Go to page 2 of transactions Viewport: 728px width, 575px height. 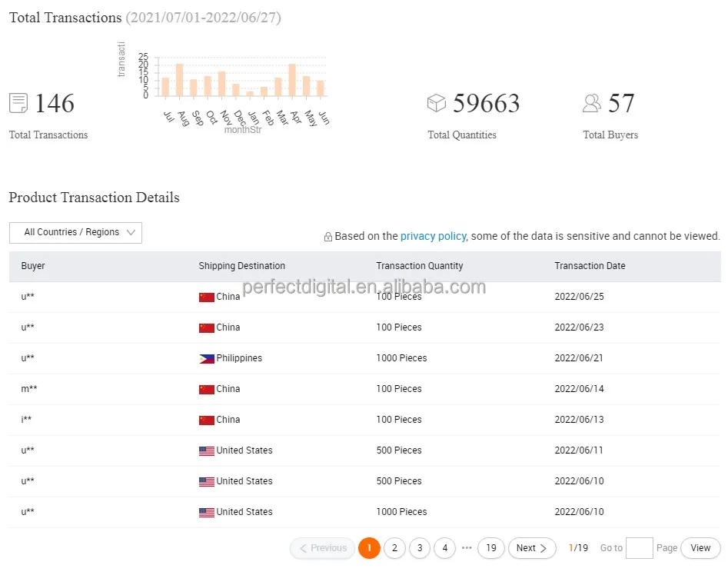394,548
